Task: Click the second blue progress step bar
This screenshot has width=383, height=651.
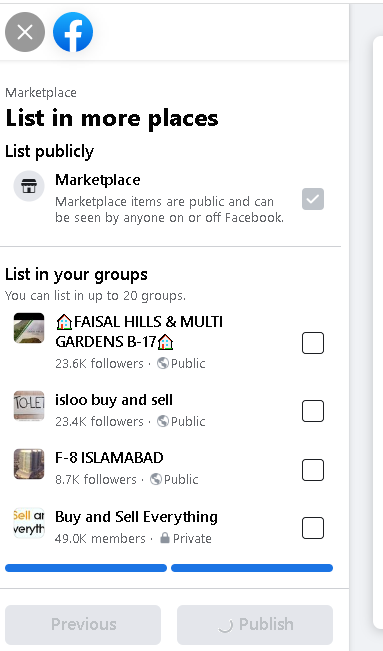Action: (252, 568)
